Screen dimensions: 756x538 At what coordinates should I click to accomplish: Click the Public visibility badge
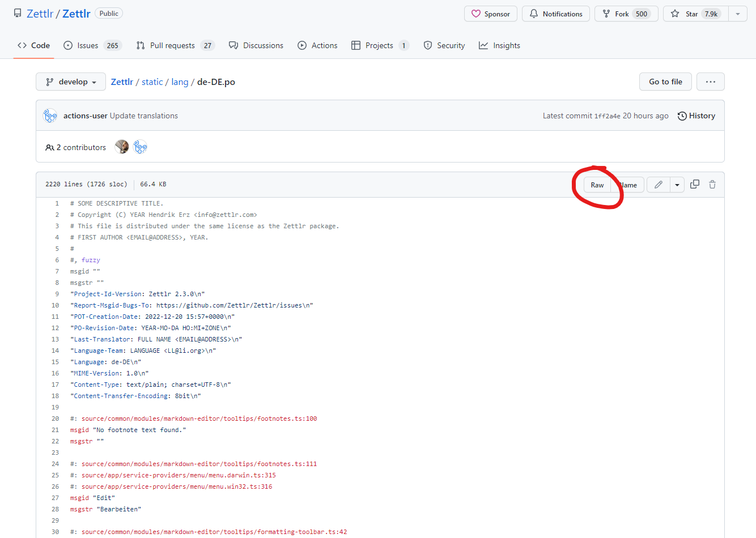point(109,13)
